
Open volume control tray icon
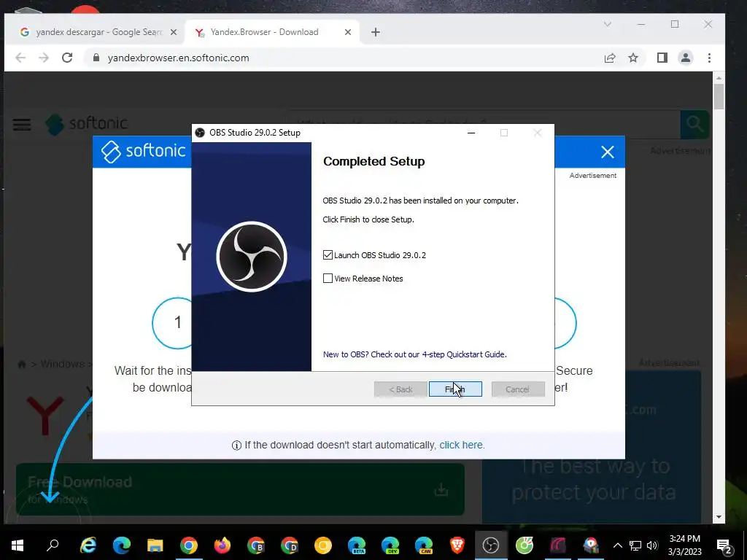[x=652, y=545]
